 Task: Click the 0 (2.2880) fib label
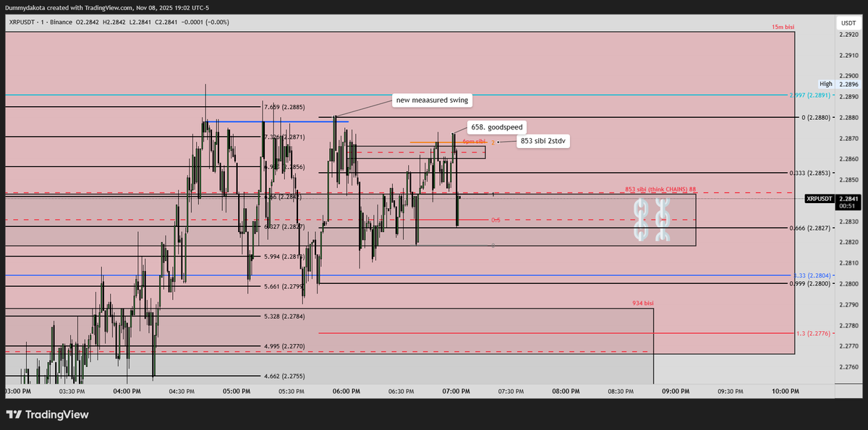pyautogui.click(x=817, y=117)
